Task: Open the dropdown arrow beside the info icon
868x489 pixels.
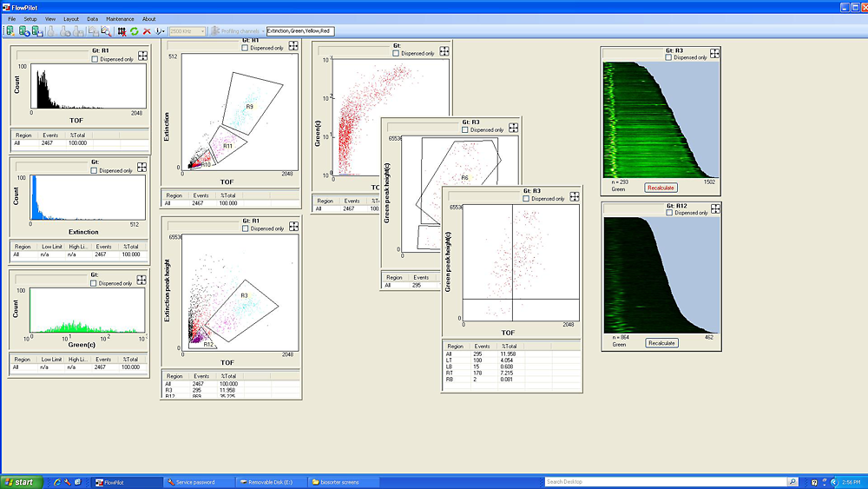Action: [162, 31]
